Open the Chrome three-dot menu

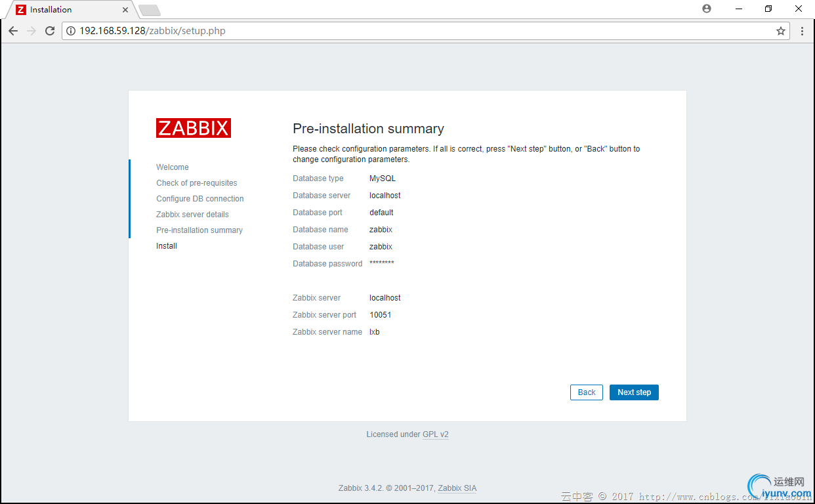tap(802, 31)
